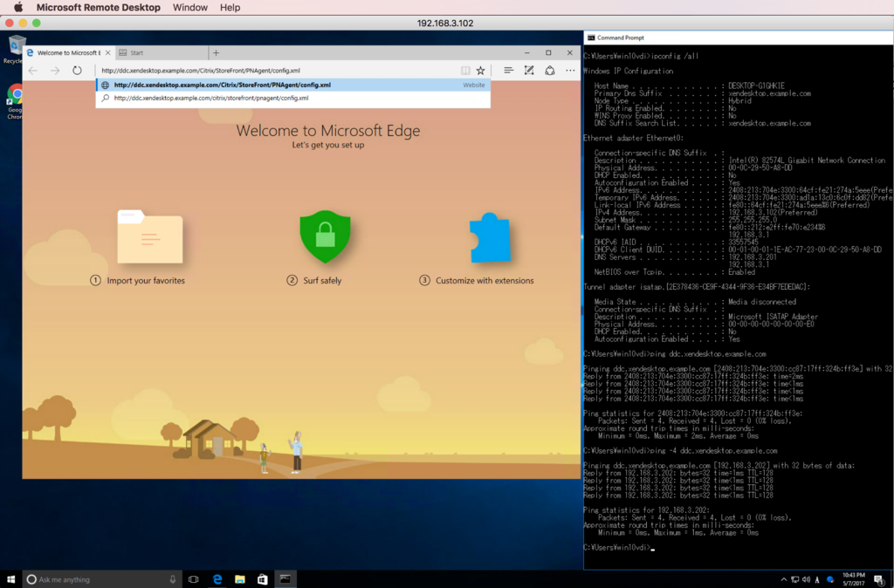Screen dimensions: 894x588
Task: Open File Explorer from the taskbar
Action: (240, 579)
